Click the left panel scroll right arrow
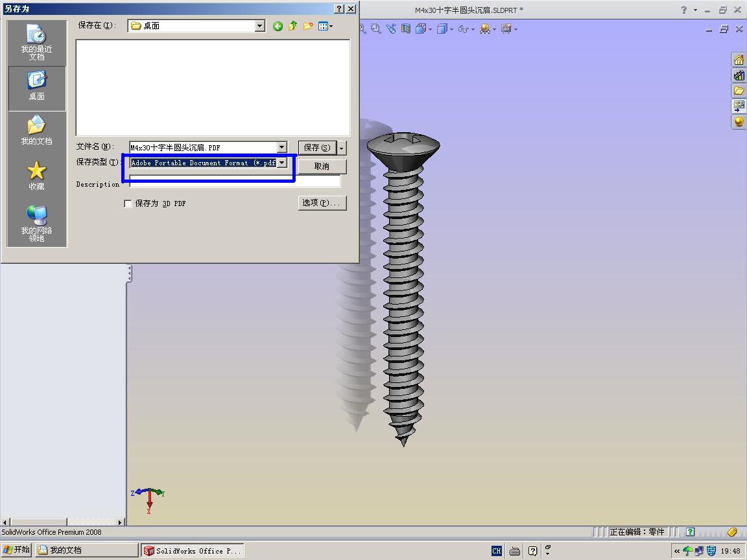 120,522
